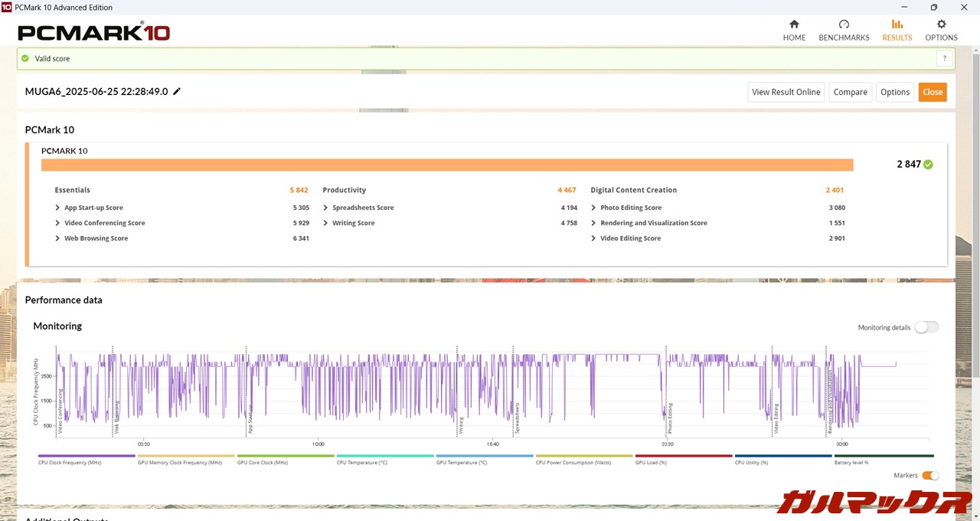The height and width of the screenshot is (521, 980).
Task: Turn off the Markers toggle
Action: 929,476
